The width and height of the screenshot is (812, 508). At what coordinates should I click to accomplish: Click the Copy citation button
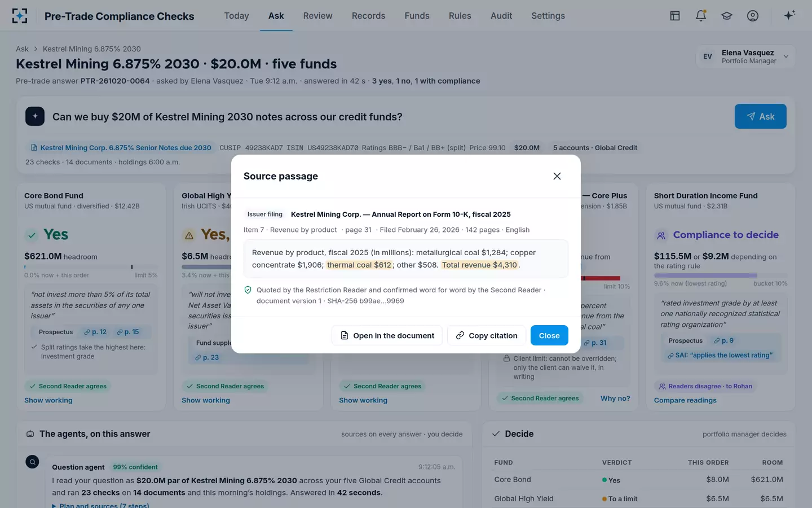click(x=487, y=335)
